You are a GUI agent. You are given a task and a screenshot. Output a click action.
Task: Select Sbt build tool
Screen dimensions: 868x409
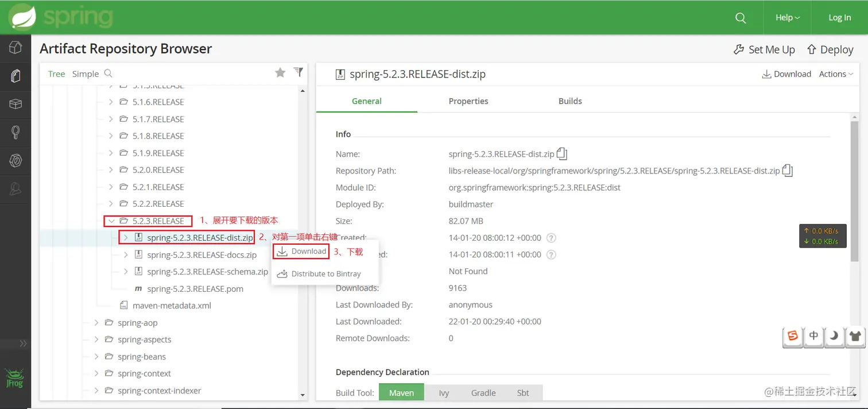(523, 393)
